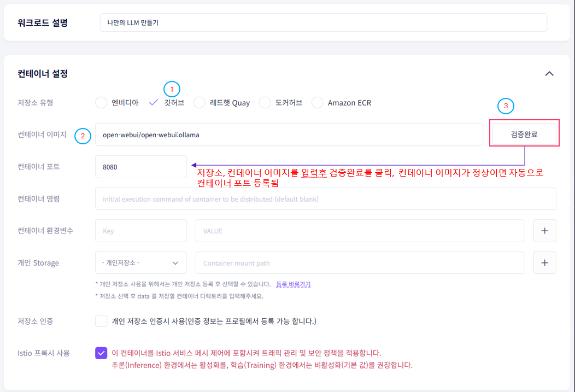The image size is (575, 392).
Task: Click the 워크로드 설명 text field
Action: click(x=322, y=22)
